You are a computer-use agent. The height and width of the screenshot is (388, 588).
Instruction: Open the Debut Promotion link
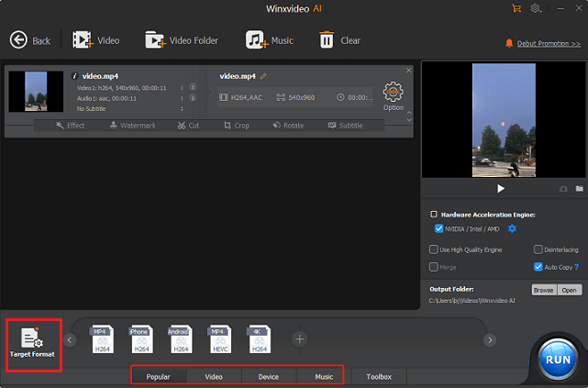[549, 43]
